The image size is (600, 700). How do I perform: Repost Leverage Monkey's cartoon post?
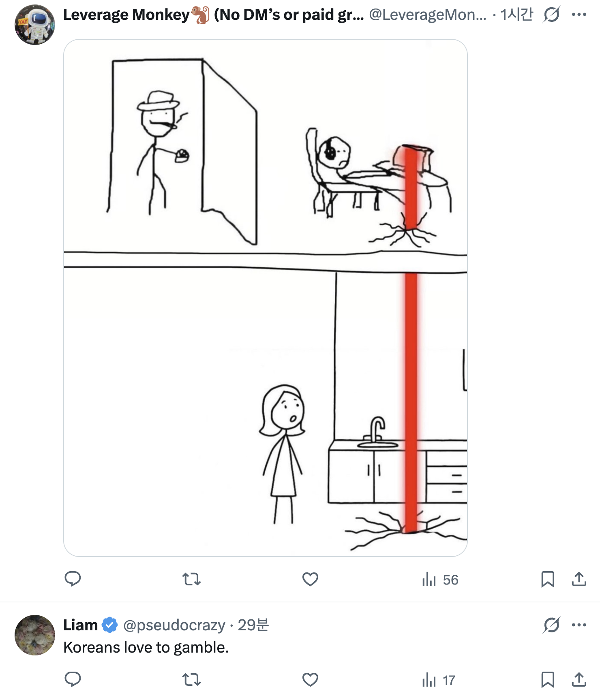pos(191,579)
